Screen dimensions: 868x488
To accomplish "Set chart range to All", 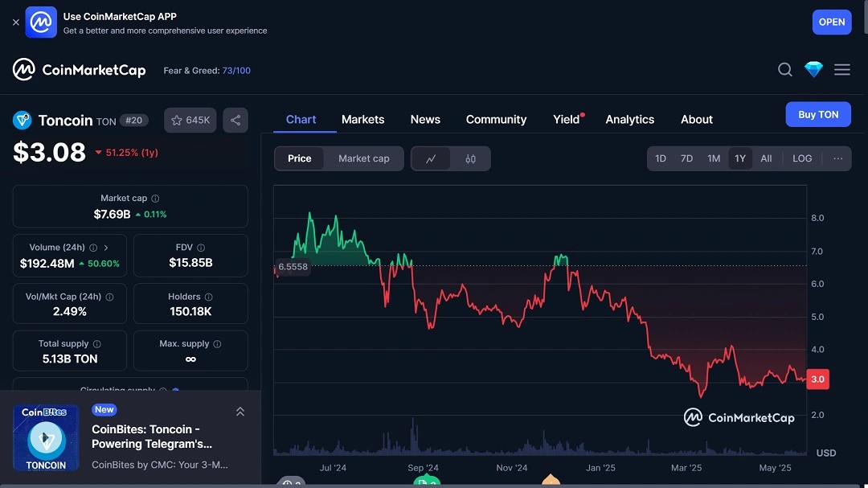I will pos(766,158).
